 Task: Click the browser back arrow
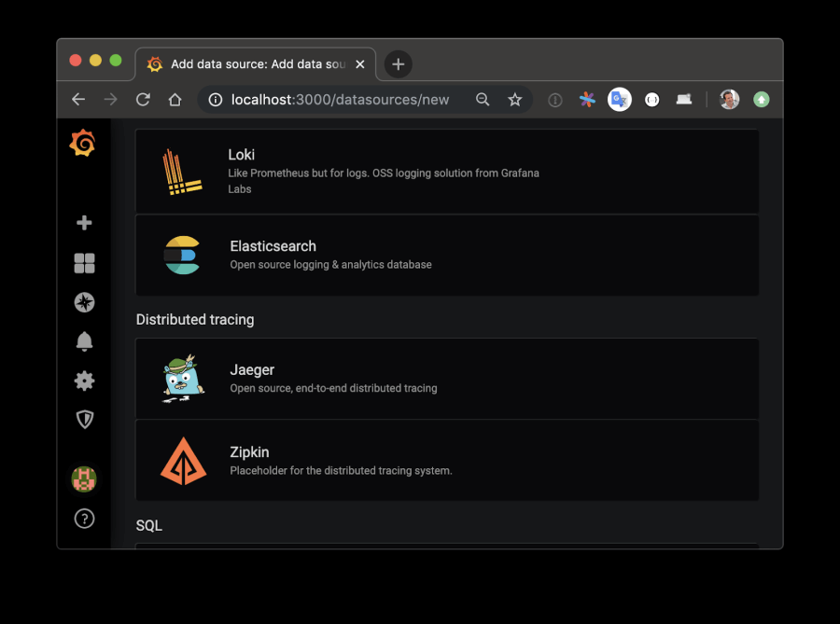coord(77,99)
